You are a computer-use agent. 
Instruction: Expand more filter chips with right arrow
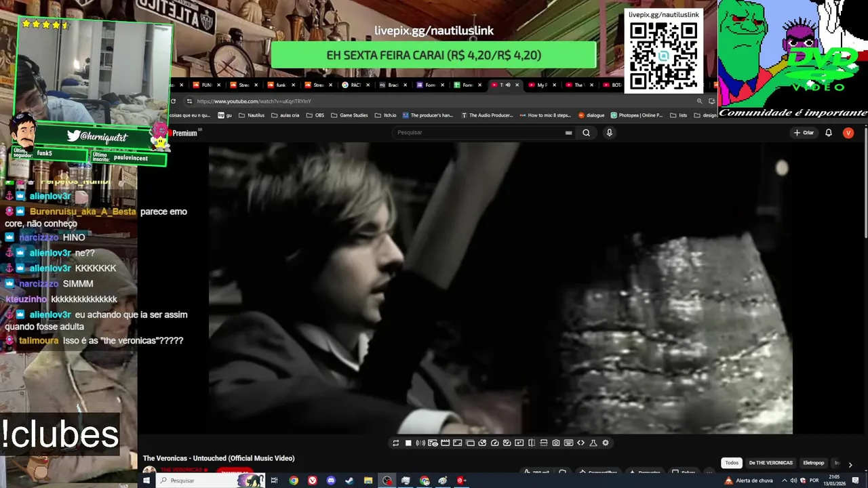(850, 464)
